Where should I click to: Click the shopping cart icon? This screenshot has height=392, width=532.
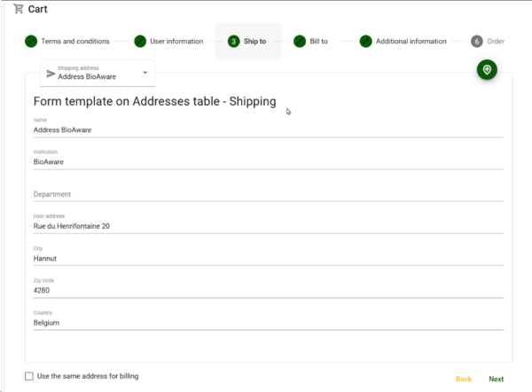click(x=19, y=9)
